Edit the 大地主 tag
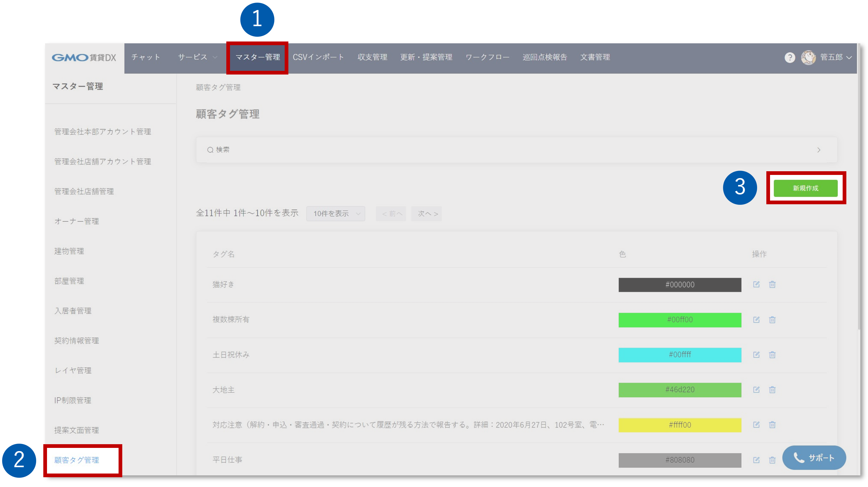This screenshot has height=487, width=868. (x=756, y=390)
